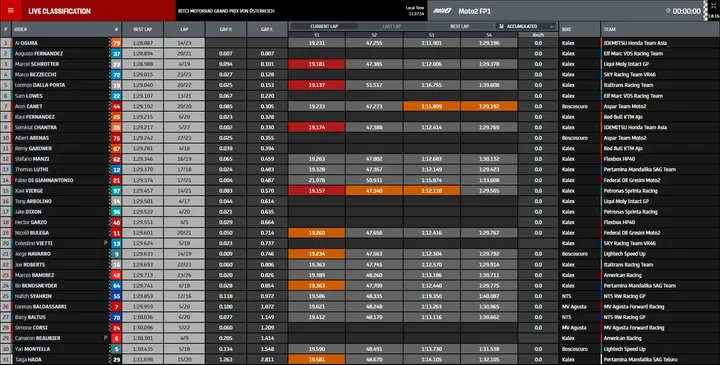Sort by the Best Lap column header
This screenshot has height=365, width=720.
point(142,29)
